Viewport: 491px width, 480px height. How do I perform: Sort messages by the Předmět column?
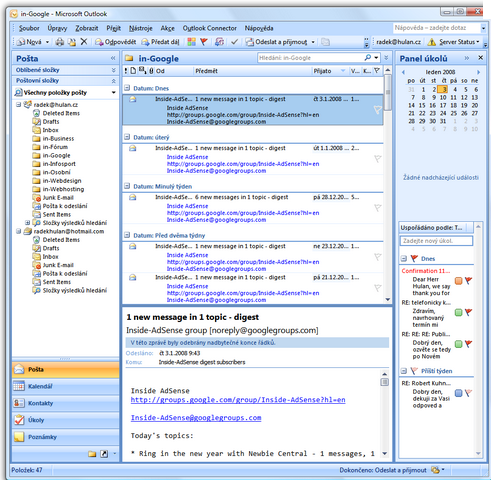[252, 71]
